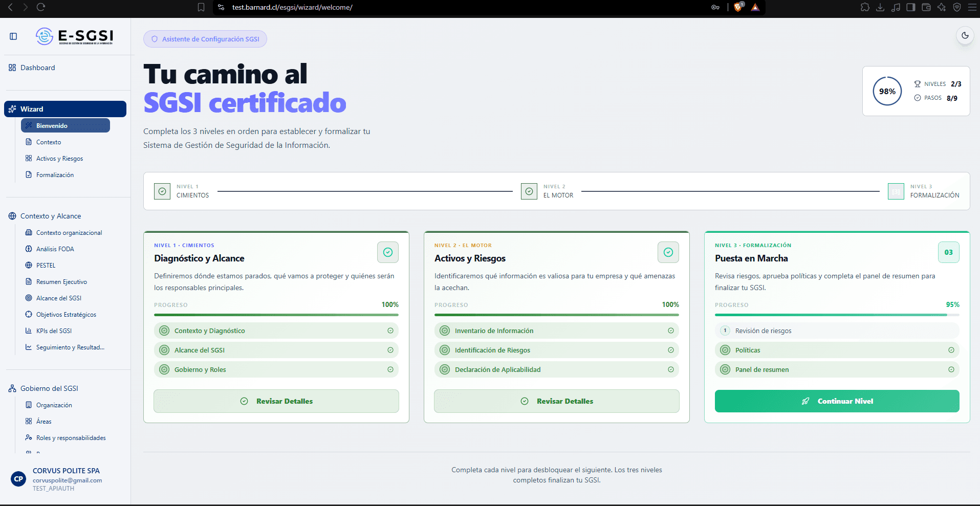Select the Wizard menu section

click(x=66, y=109)
